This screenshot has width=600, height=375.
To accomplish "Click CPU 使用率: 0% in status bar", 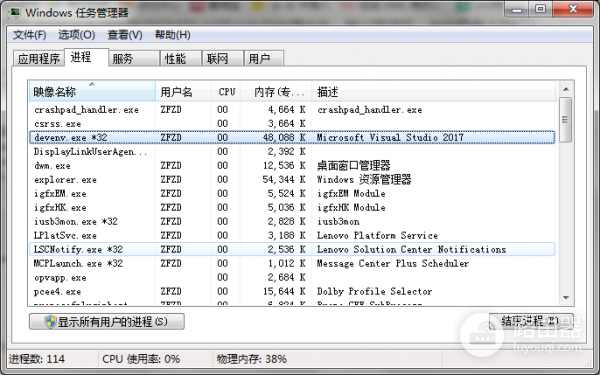I will 141,359.
